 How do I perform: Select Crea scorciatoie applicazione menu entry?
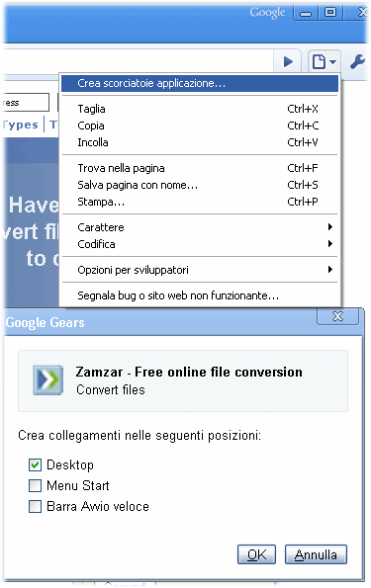click(200, 83)
